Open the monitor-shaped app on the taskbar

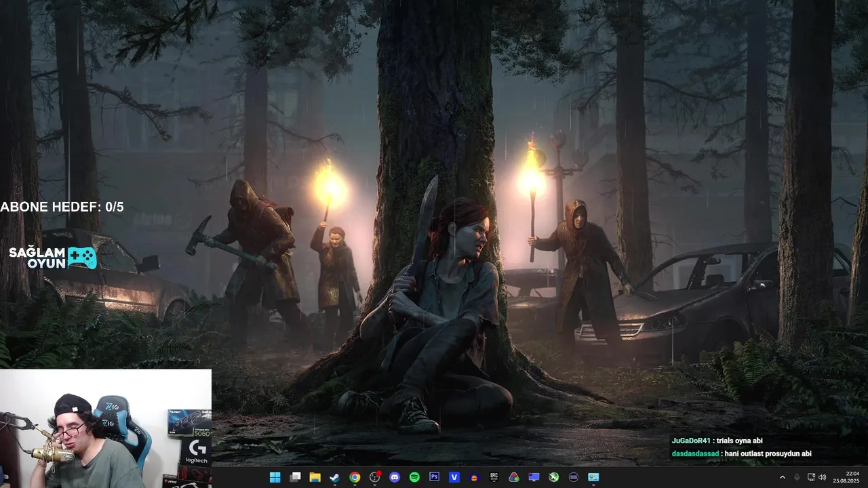[534, 477]
